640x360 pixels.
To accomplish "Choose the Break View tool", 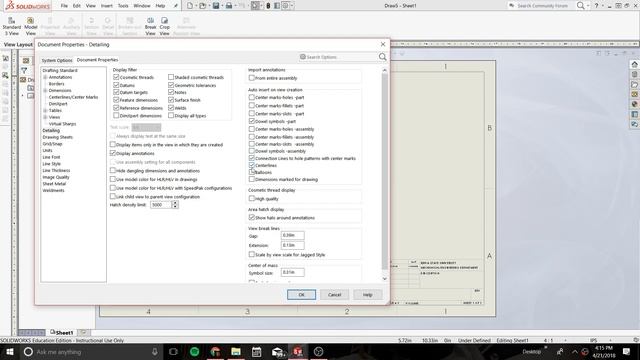I will pyautogui.click(x=151, y=26).
